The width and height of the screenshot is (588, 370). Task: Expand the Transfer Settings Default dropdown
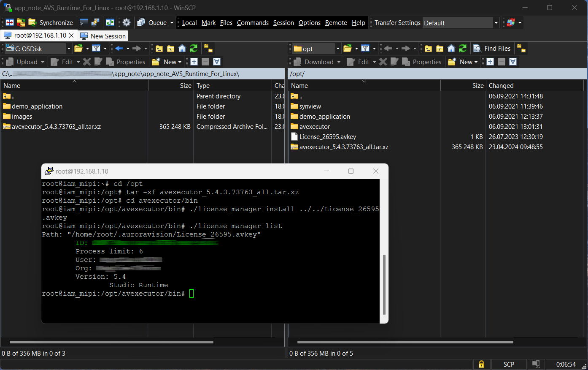(496, 23)
